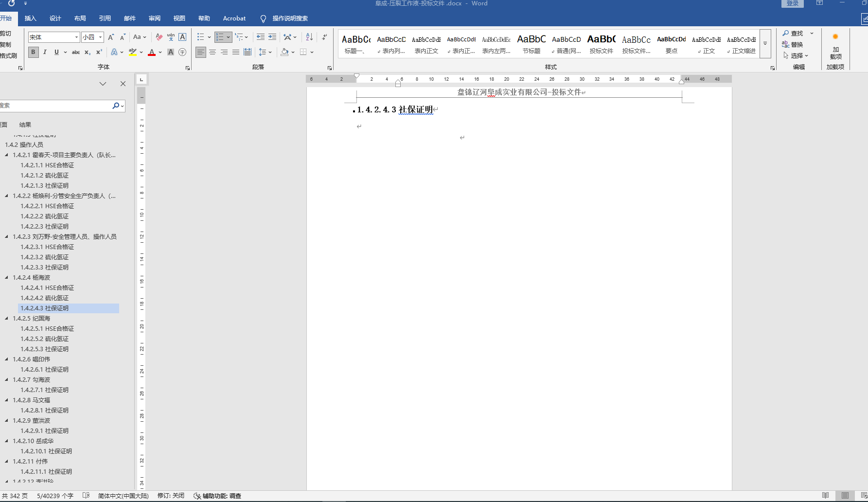Image resolution: width=868 pixels, height=502 pixels.
Task: Click the strikethrough text icon
Action: [x=76, y=52]
